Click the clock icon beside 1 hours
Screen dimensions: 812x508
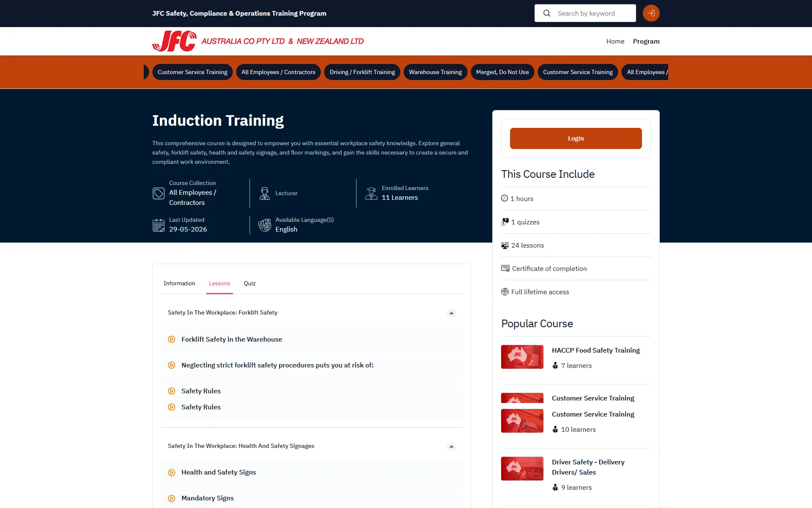pyautogui.click(x=505, y=198)
